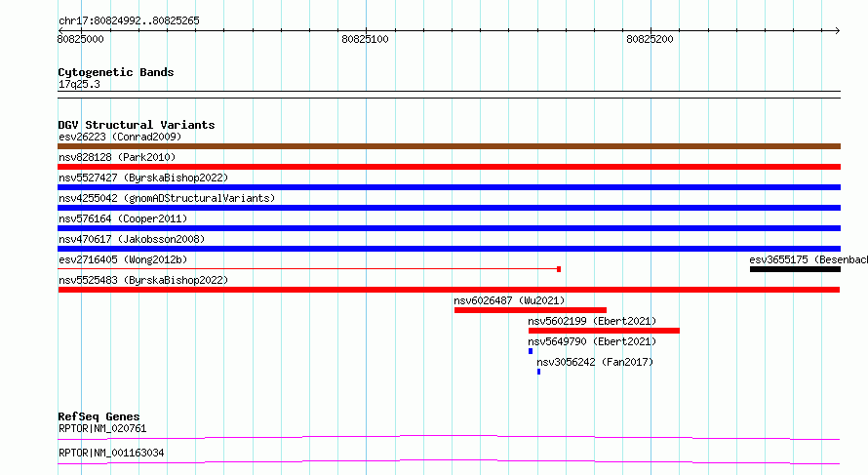Click esv2716405 (Wong2012b) thin red line
Image resolution: width=868 pixels, height=475 pixels.
point(307,269)
